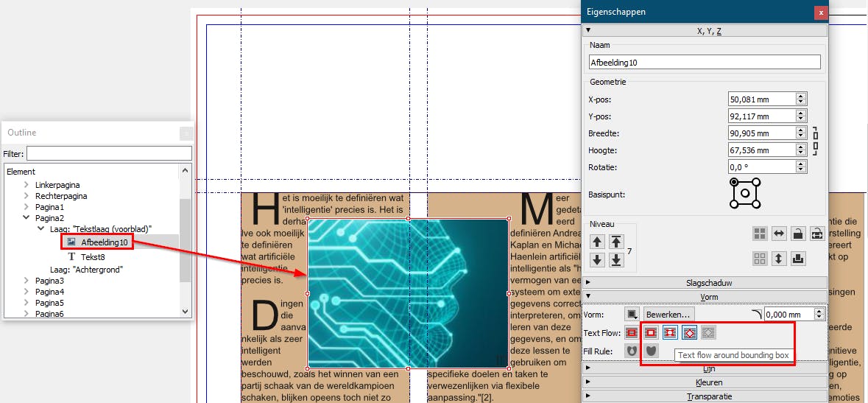Screen dimensions: 868x403
Task: Set center base point radio
Action: (745, 193)
